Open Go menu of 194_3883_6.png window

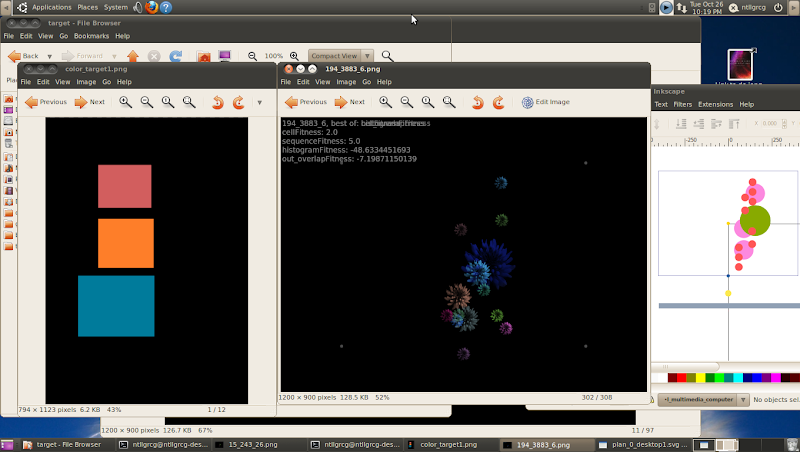tap(366, 82)
